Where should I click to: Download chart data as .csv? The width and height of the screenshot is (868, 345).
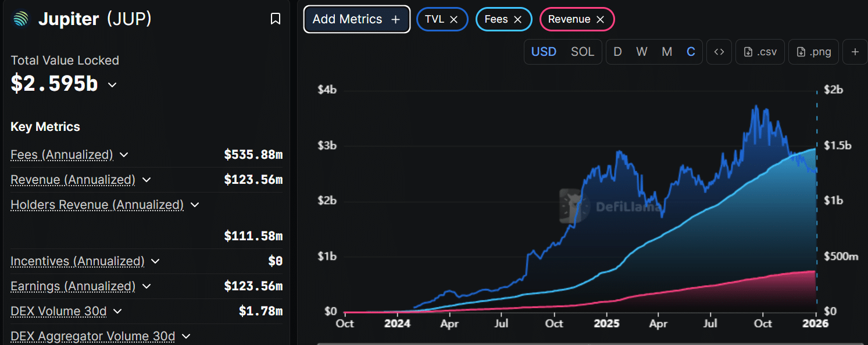[760, 52]
